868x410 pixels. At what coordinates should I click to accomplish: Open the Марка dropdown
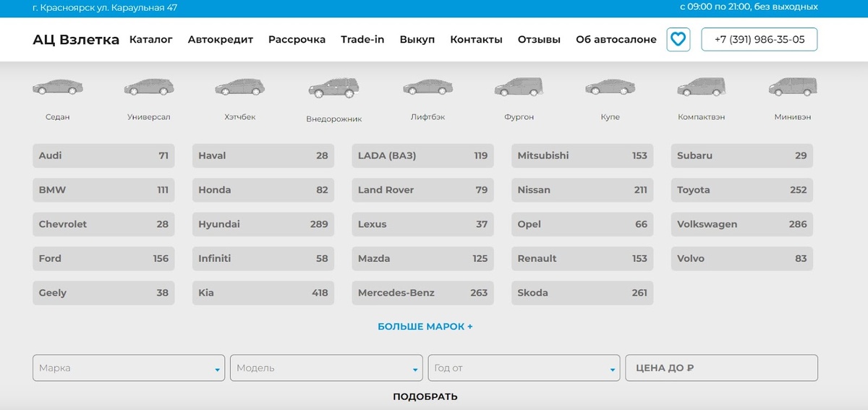coord(129,368)
